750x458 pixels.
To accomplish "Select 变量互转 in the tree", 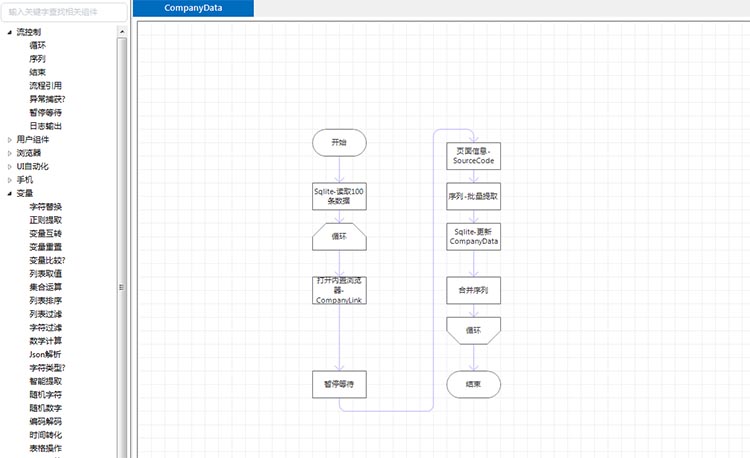I will [45, 233].
